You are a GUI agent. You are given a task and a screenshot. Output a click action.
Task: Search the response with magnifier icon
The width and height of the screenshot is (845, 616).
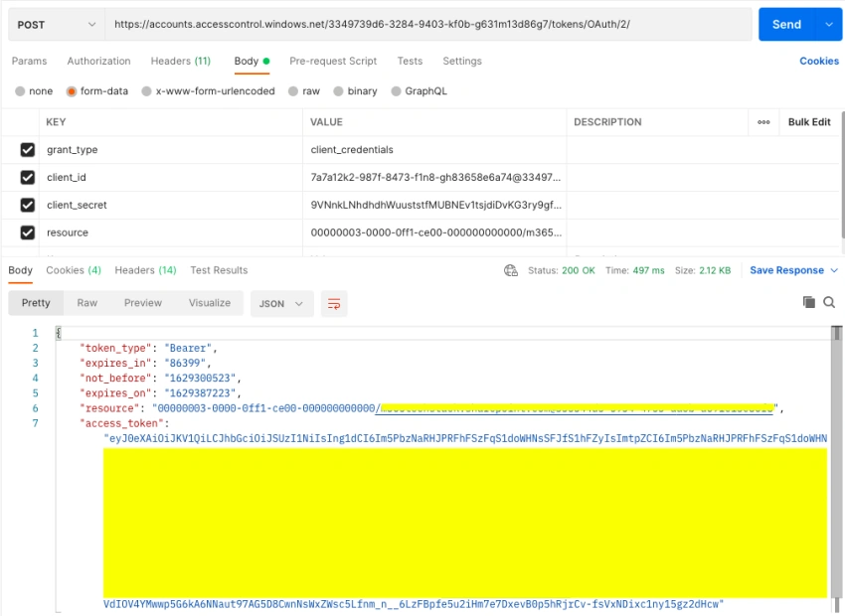click(829, 302)
